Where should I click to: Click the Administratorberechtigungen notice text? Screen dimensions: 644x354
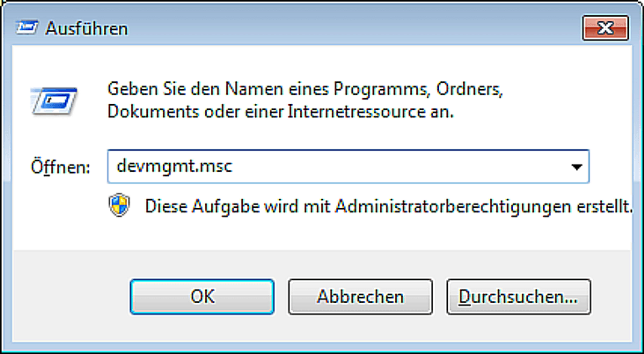389,206
